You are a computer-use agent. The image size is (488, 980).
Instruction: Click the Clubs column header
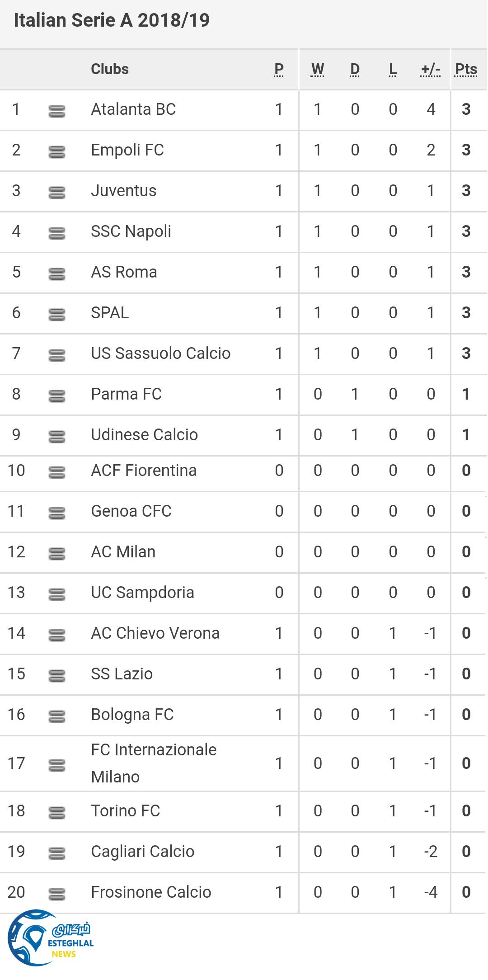coord(110,69)
